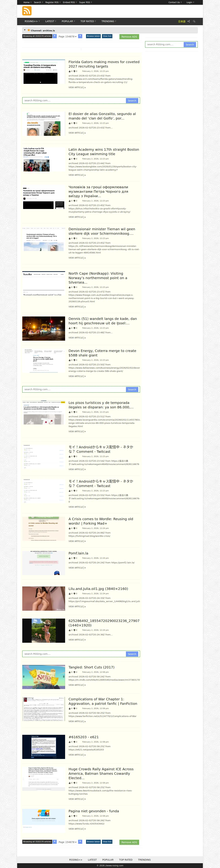Expand the TOP RATED dropdown in navigation bar
Image resolution: width=220 pixels, height=868 pixels.
coord(88,21)
